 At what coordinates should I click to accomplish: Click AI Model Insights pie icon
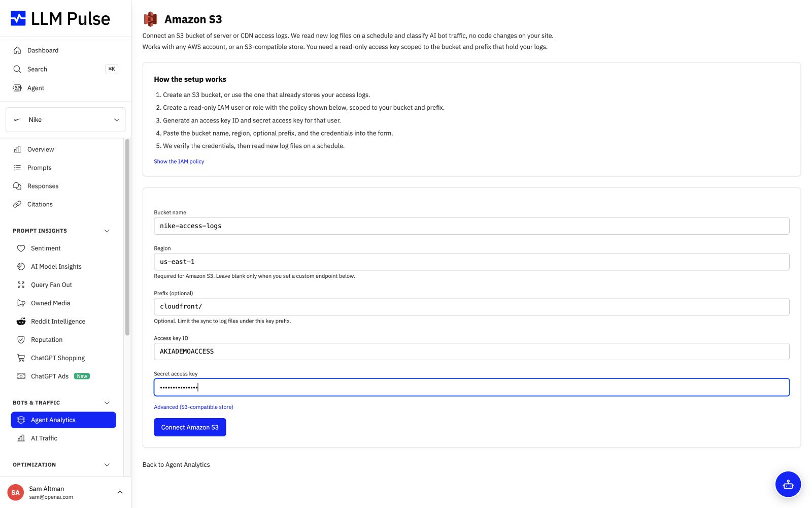pyautogui.click(x=21, y=267)
